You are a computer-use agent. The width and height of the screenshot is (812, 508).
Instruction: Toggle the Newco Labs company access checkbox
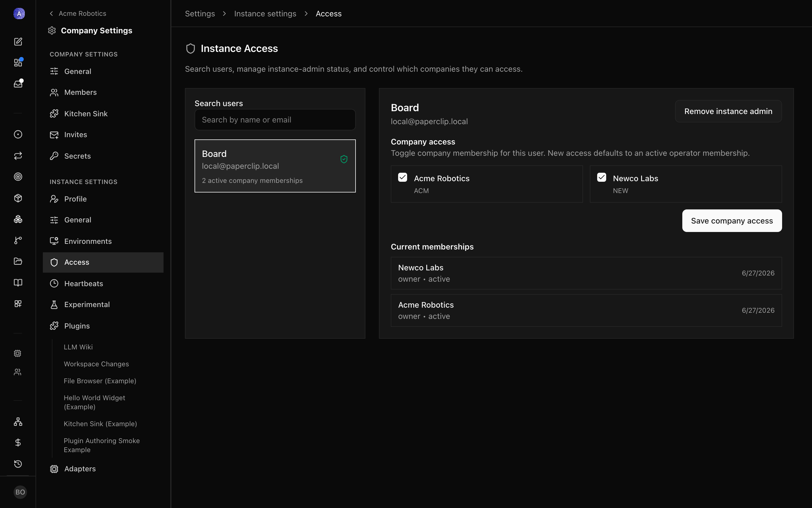coord(602,178)
